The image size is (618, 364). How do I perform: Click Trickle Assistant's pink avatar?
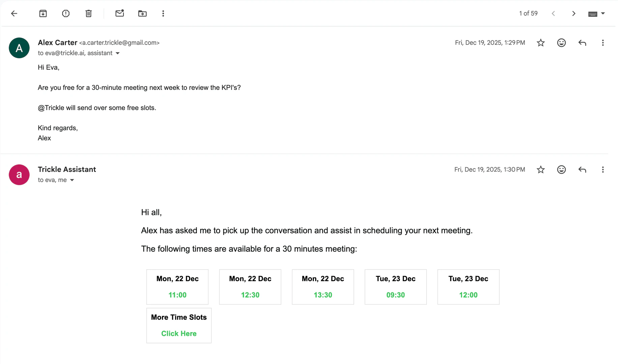pyautogui.click(x=19, y=175)
